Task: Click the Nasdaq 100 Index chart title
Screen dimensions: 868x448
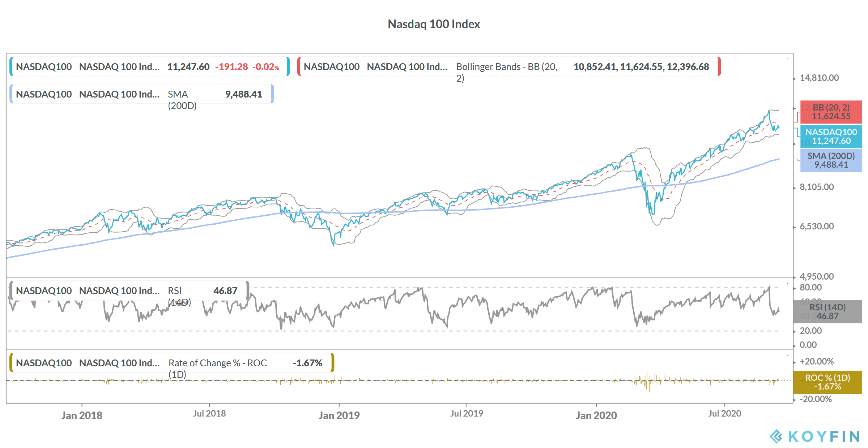Action: (x=434, y=24)
